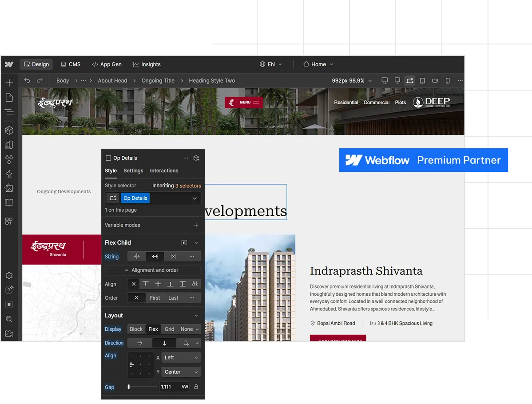Set align self to center
The image size is (532, 404).
[x=158, y=284]
